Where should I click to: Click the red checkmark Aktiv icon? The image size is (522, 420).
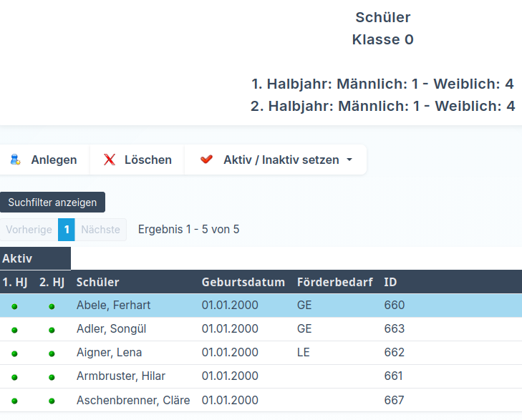[x=207, y=160]
